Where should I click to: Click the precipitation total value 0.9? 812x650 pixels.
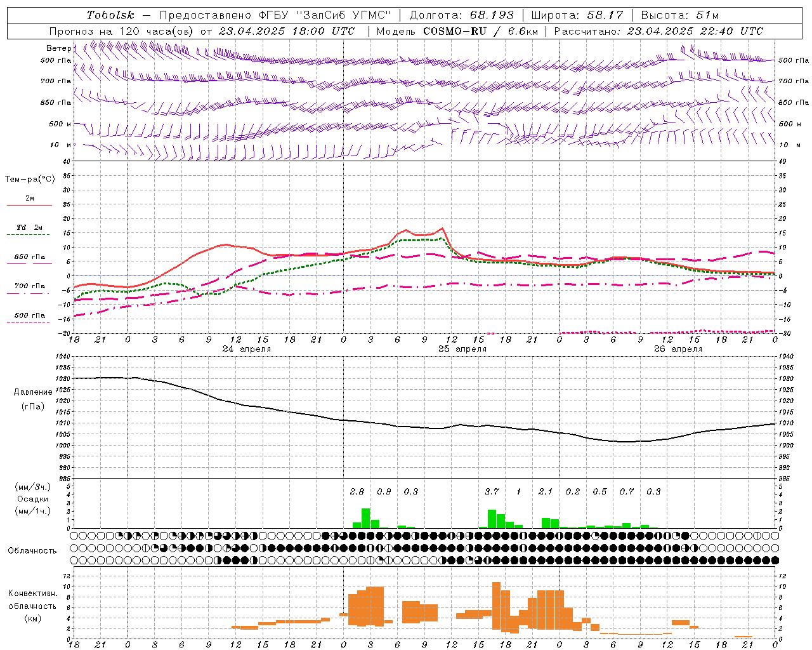384,491
